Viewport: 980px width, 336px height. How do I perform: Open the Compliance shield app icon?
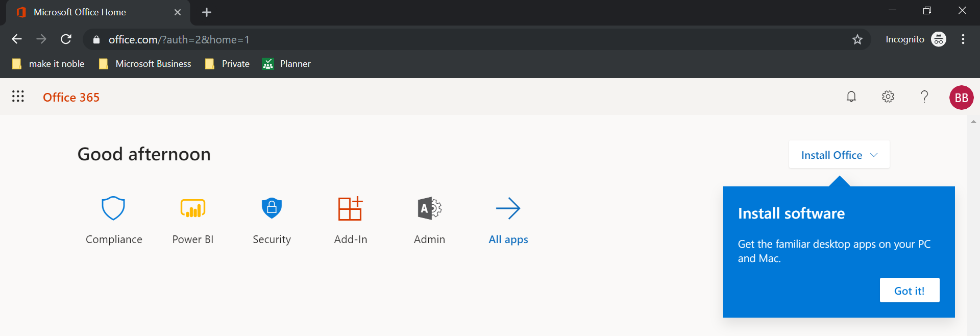[x=113, y=208]
